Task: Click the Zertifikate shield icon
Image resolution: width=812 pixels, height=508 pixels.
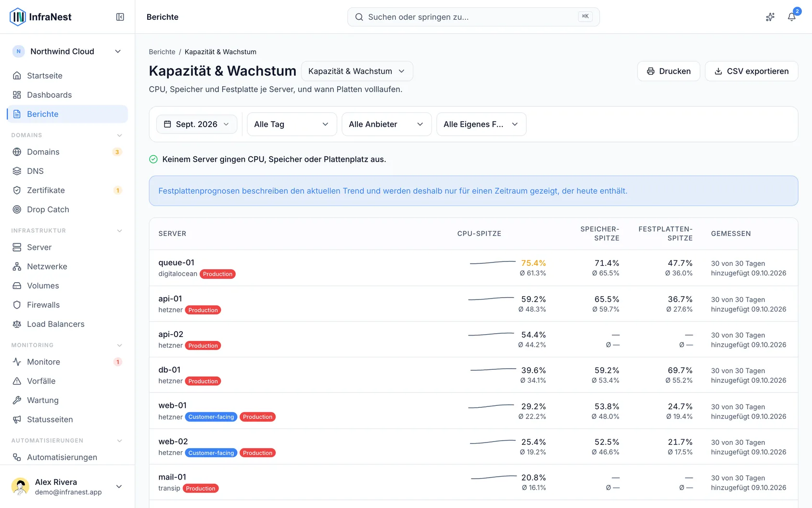Action: pos(17,190)
